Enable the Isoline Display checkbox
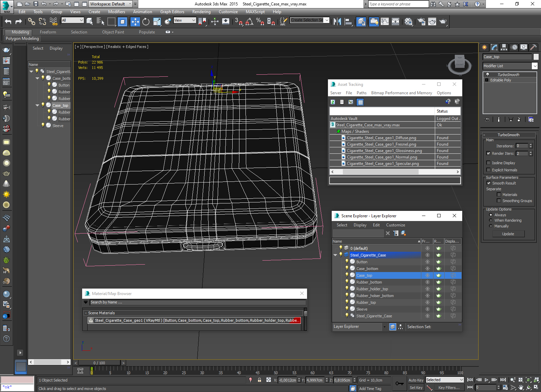 [x=488, y=163]
